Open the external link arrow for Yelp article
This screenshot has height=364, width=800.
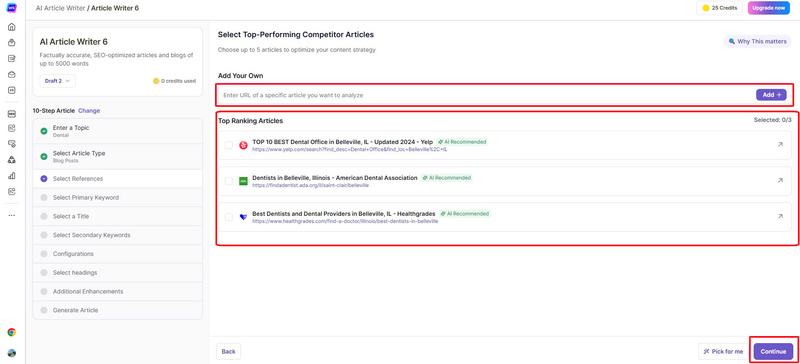pyautogui.click(x=780, y=144)
